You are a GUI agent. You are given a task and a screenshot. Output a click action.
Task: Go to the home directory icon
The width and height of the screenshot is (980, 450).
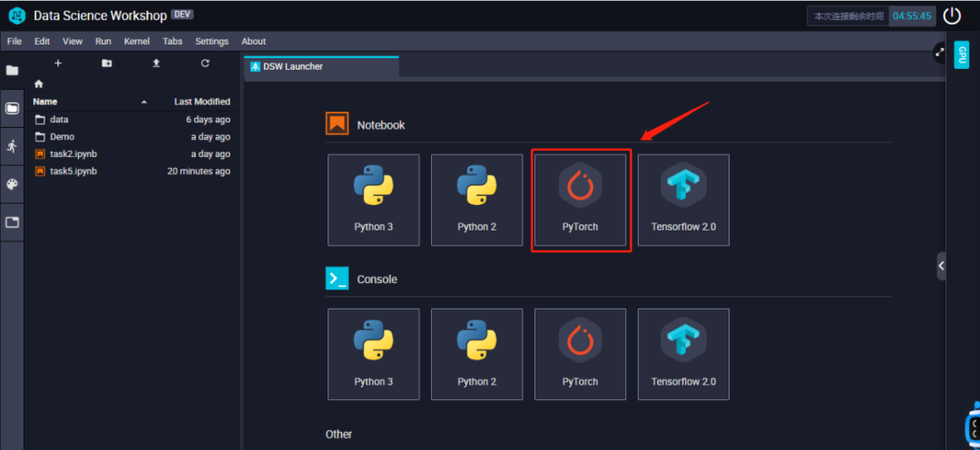[39, 83]
